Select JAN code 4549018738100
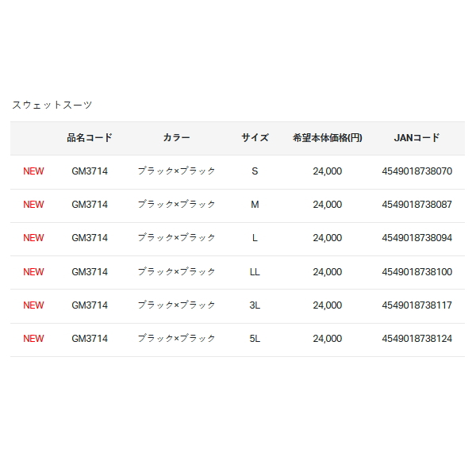This screenshot has height=476, width=476. point(416,272)
